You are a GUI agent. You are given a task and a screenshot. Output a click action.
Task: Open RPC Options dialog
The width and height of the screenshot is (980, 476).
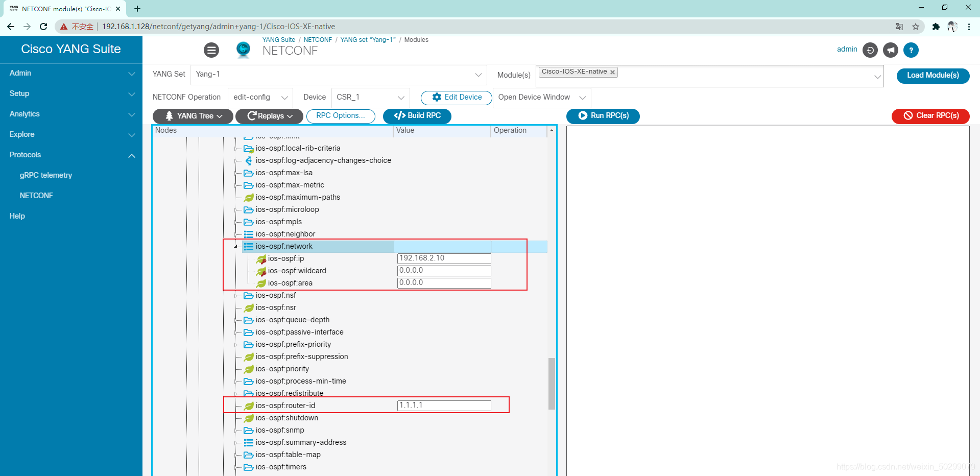[x=341, y=116]
